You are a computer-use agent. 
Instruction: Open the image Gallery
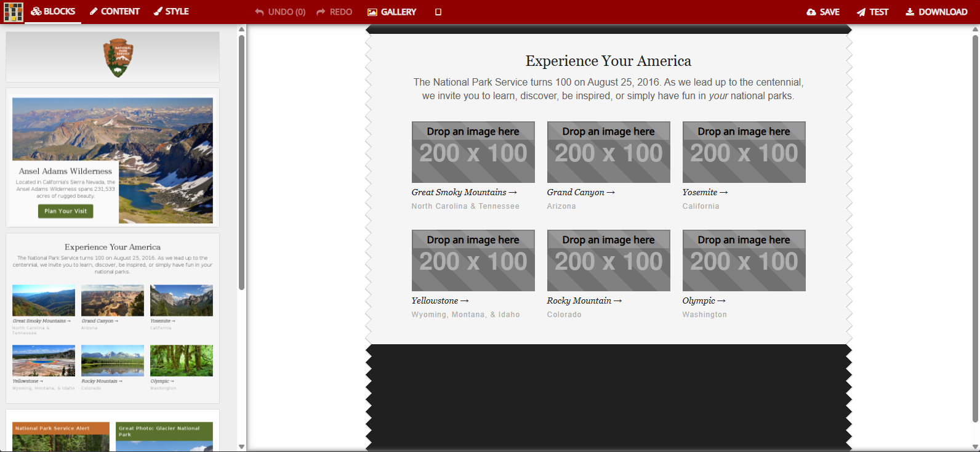point(392,12)
